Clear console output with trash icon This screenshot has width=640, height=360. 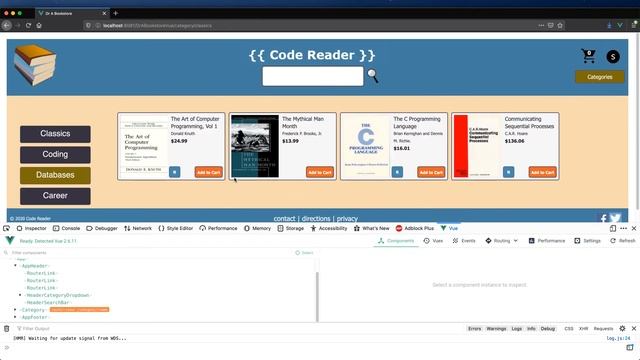[7, 329]
